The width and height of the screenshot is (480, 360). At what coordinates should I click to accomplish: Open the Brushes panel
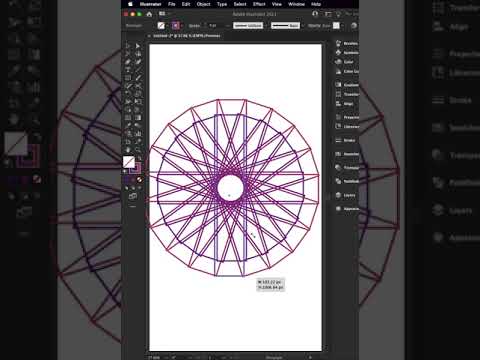(347, 43)
